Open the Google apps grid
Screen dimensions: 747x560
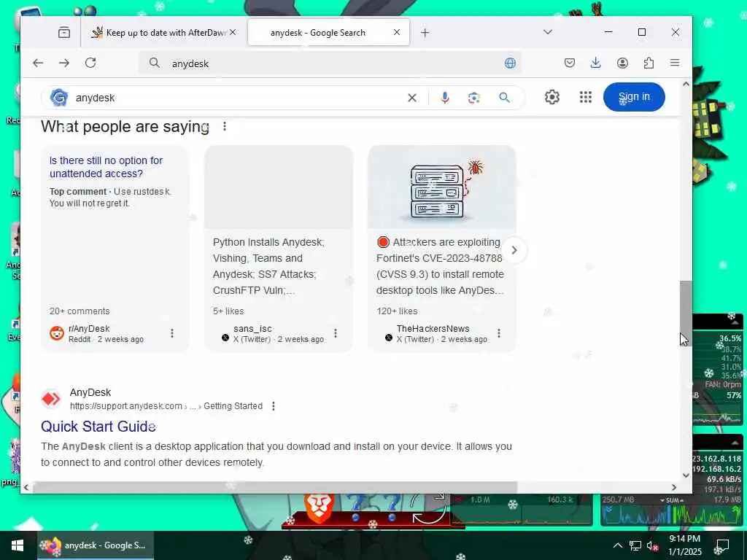point(586,97)
